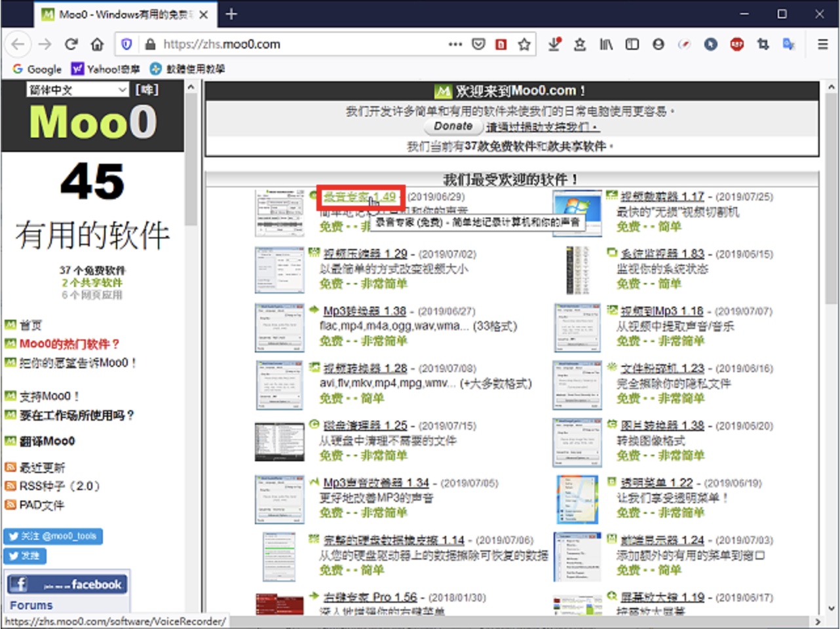
Task: Click the video cutter Windows 7 thumbnail
Action: (577, 212)
